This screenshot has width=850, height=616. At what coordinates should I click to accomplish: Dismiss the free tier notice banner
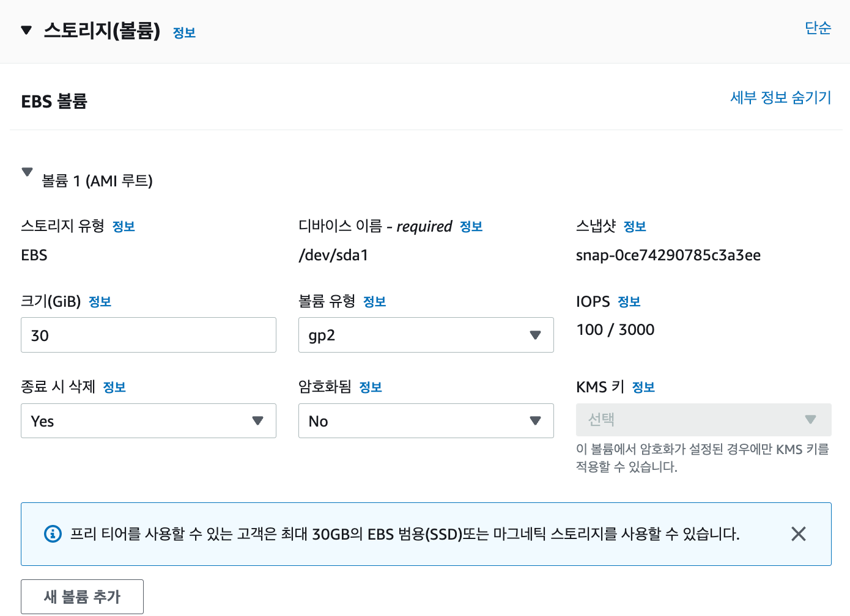[x=798, y=534]
